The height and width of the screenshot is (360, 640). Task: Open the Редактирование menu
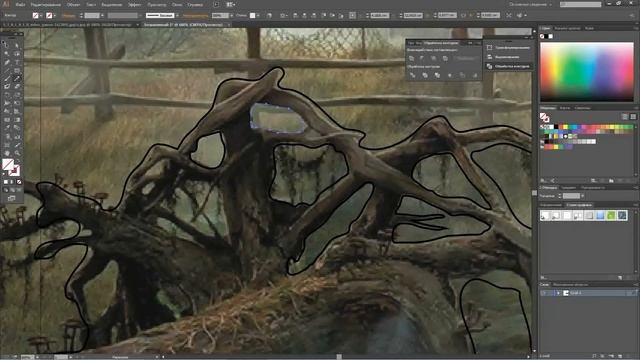[x=46, y=5]
